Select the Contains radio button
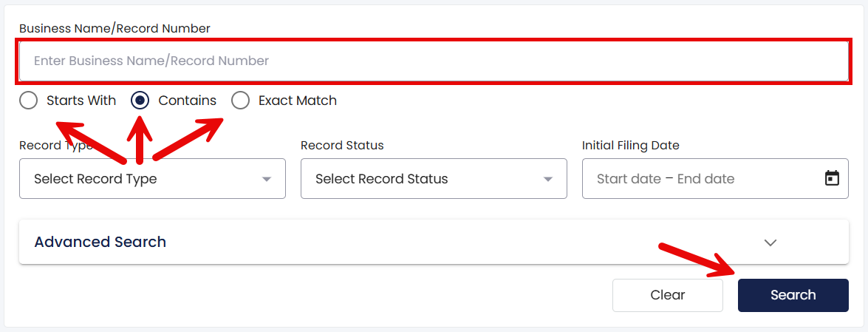 140,101
